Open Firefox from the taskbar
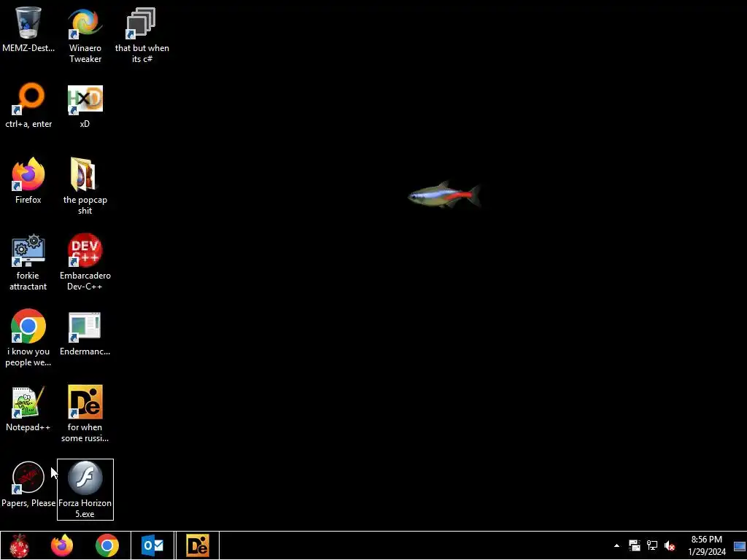This screenshot has width=747, height=560. (x=62, y=545)
